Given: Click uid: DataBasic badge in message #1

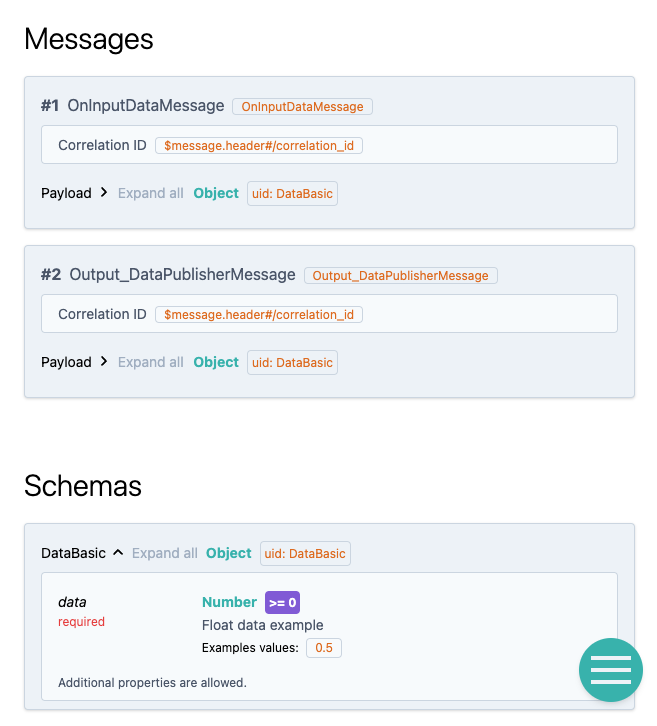Looking at the screenshot, I should (292, 194).
